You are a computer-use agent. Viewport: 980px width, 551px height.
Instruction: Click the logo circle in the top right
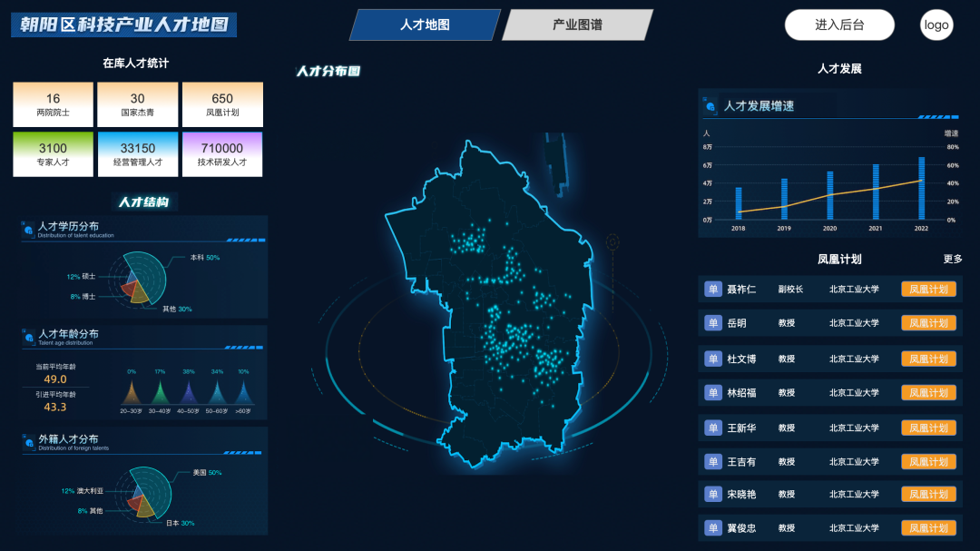coord(936,25)
